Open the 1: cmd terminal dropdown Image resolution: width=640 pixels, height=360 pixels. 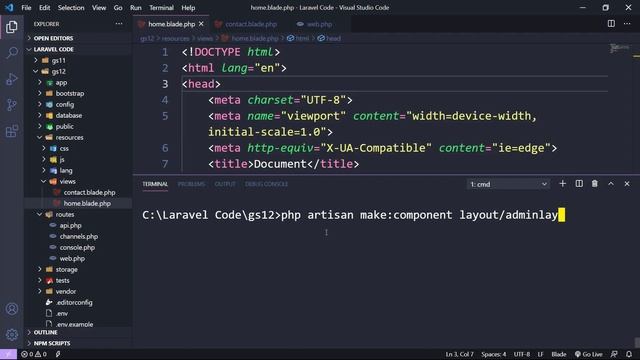[508, 184]
